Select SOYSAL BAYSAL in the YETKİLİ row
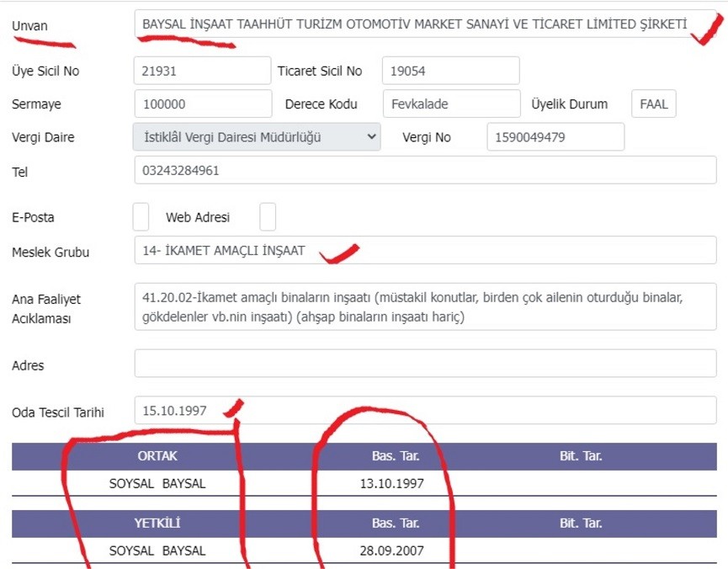This screenshot has height=569, width=728. point(157,550)
